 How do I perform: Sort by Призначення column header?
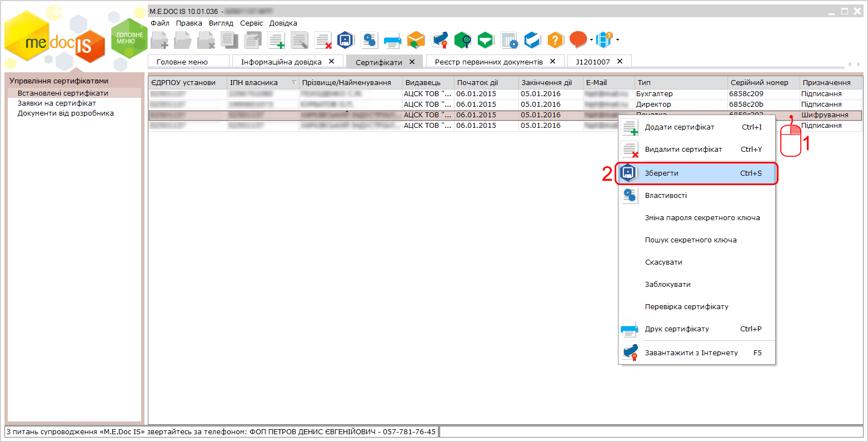pyautogui.click(x=831, y=83)
